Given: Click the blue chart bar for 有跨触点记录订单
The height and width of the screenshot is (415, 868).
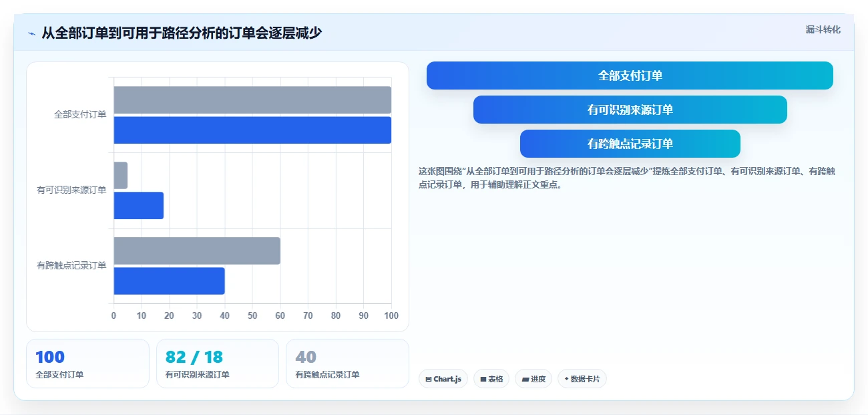Looking at the screenshot, I should pyautogui.click(x=169, y=281).
